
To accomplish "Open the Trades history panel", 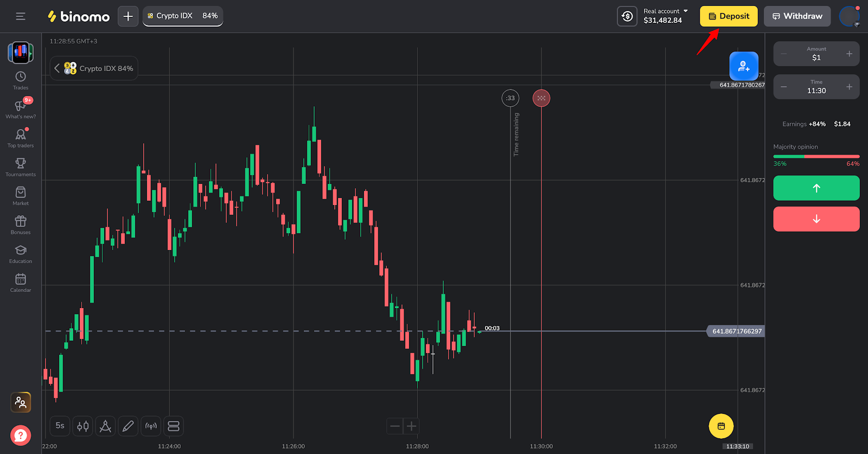I will [x=21, y=80].
